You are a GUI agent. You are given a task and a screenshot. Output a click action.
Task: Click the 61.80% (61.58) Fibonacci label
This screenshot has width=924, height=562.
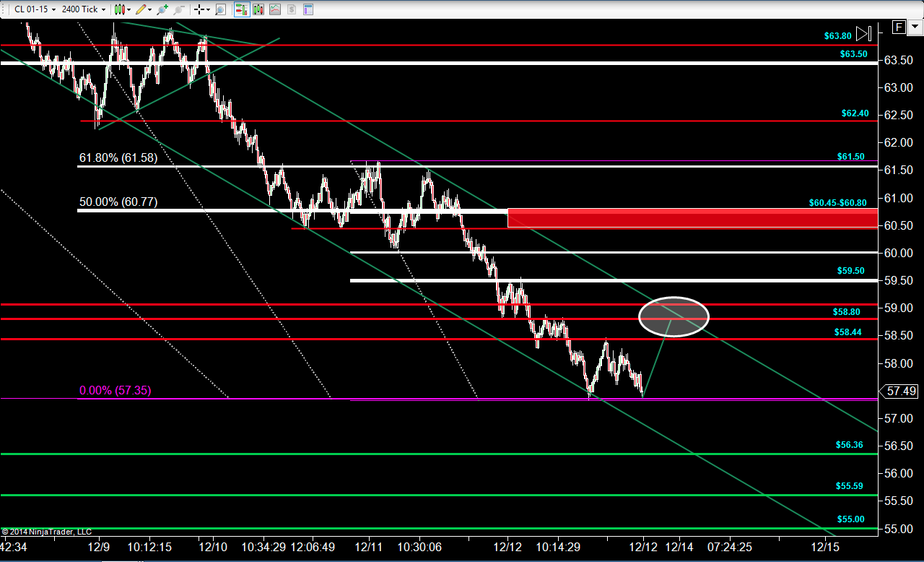pos(118,157)
